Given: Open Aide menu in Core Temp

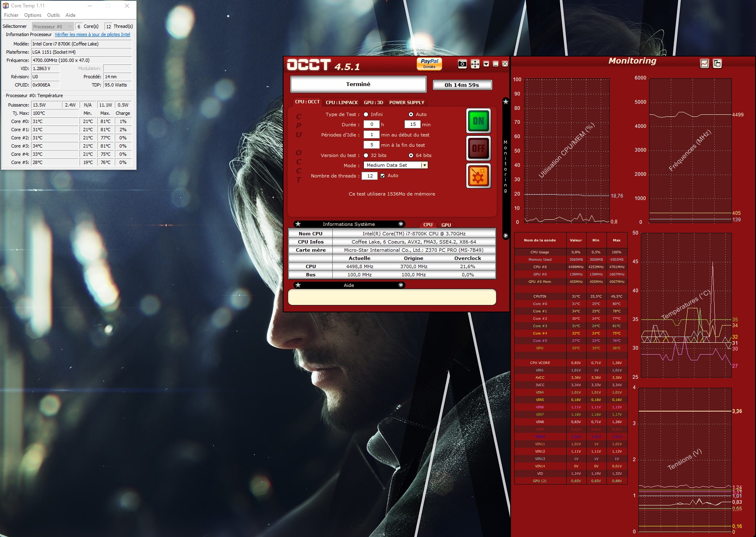Looking at the screenshot, I should [x=70, y=15].
